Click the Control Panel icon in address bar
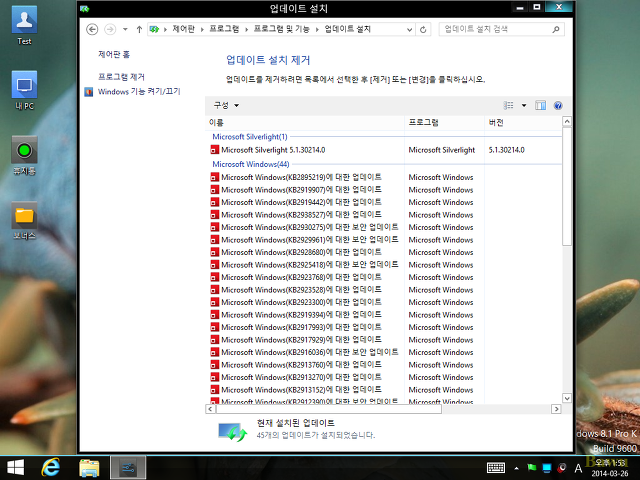The height and width of the screenshot is (480, 640). point(154,29)
